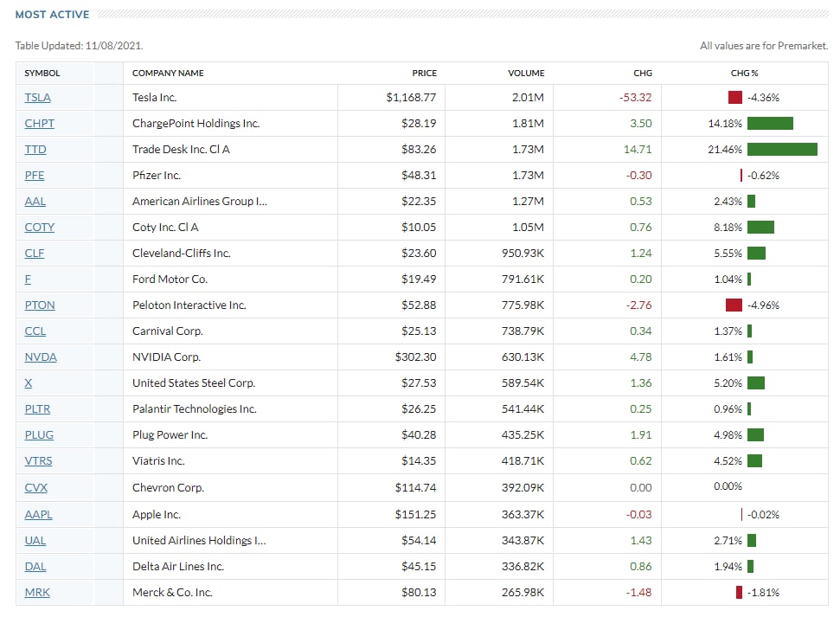Select 'Peloton Interactive Inc.' company name
Screen dimensions: 840x617
(189, 305)
